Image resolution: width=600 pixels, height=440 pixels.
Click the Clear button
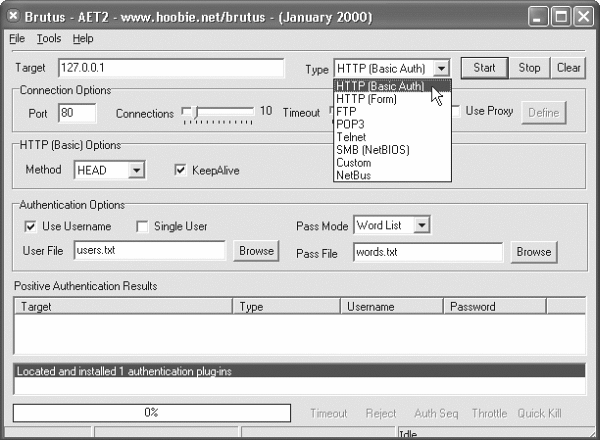pyautogui.click(x=569, y=68)
